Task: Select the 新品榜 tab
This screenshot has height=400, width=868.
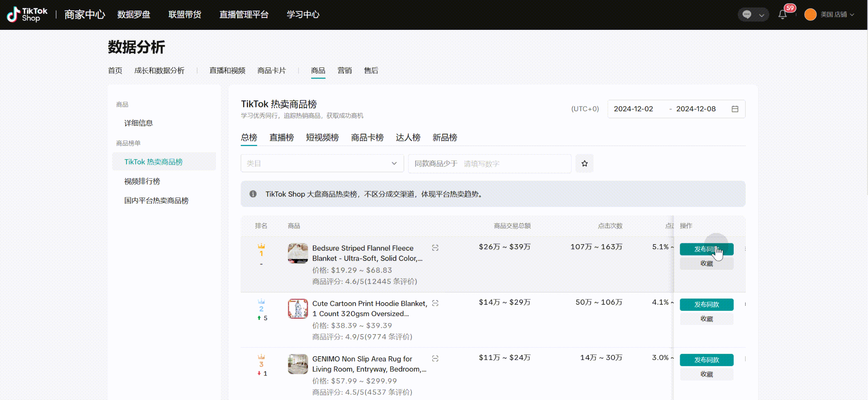Action: (445, 138)
